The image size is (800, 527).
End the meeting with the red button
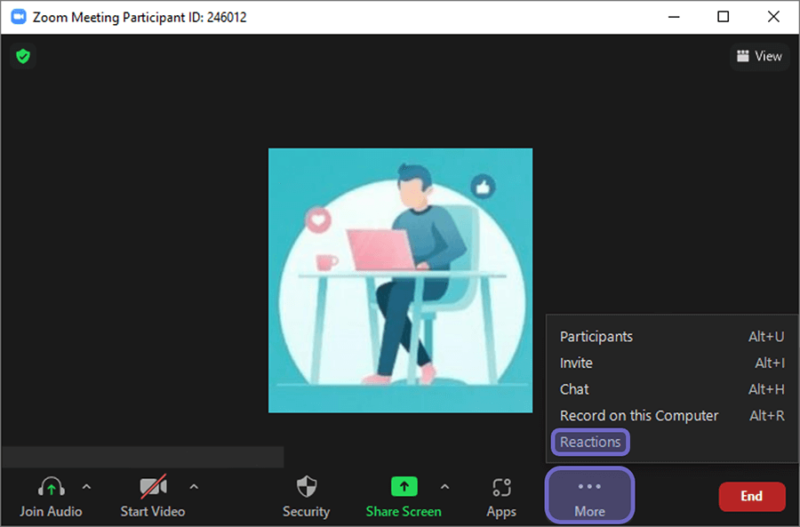tap(752, 496)
